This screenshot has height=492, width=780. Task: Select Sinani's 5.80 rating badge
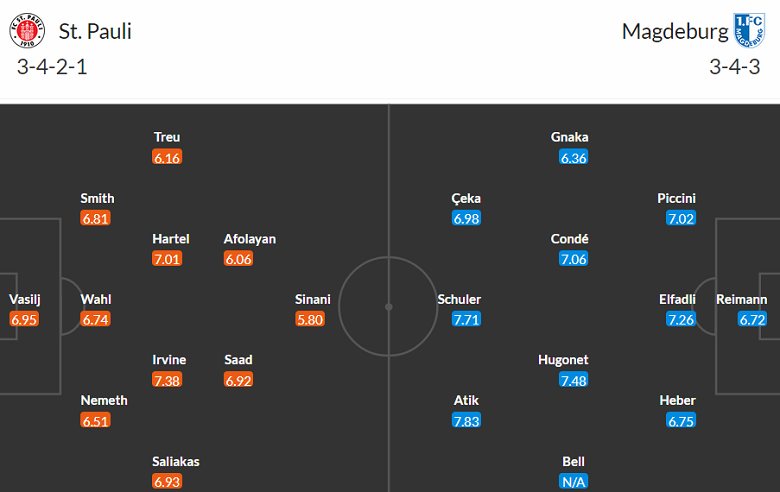tap(312, 319)
